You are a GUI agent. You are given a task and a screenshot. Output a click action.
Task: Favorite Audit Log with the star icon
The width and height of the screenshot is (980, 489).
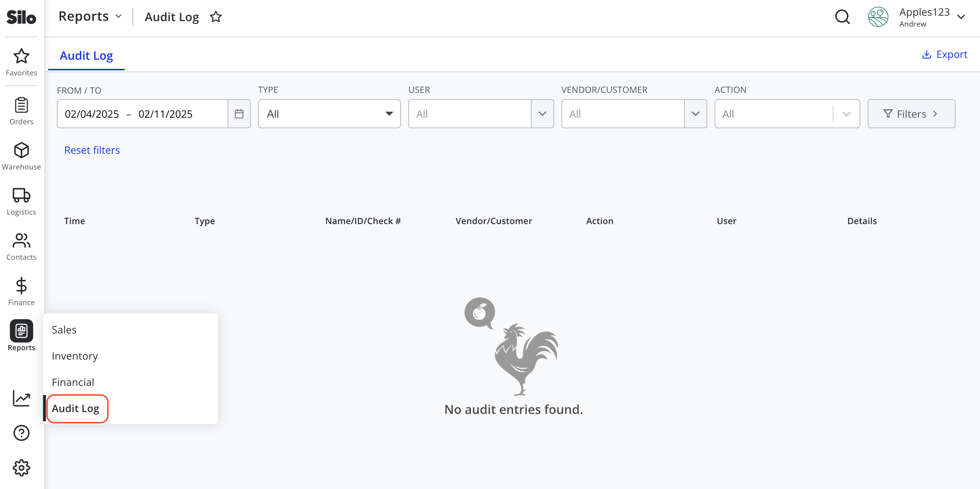(x=216, y=17)
